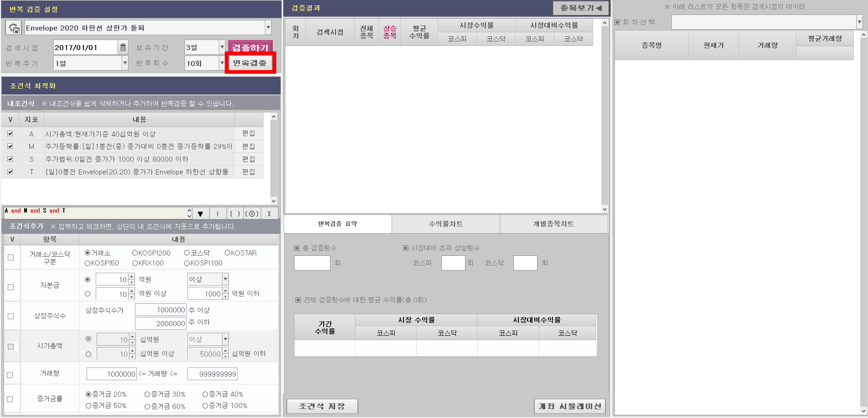This screenshot has height=418, width=868.
Task: Open the 시가총액 이상 comparison dropdown
Action: tap(225, 339)
